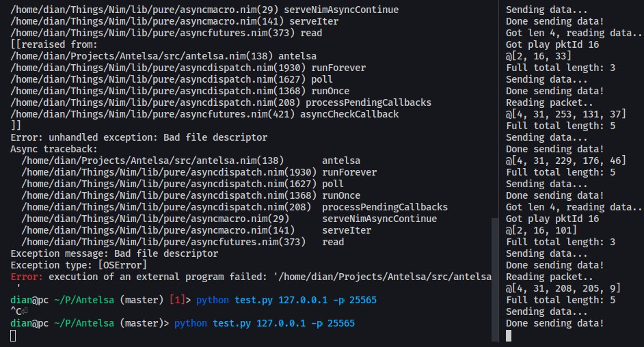Image resolution: width=644 pixels, height=347 pixels.
Task: Click "Reading packet.." above @[4, 31, 208, 205, 9]
Action: coord(550,277)
